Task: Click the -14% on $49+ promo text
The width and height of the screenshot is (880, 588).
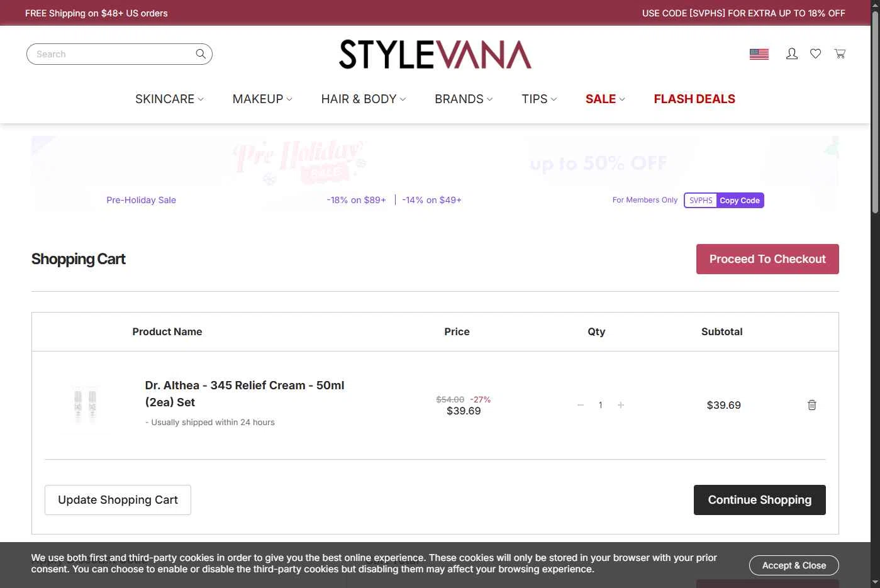Action: (432, 200)
